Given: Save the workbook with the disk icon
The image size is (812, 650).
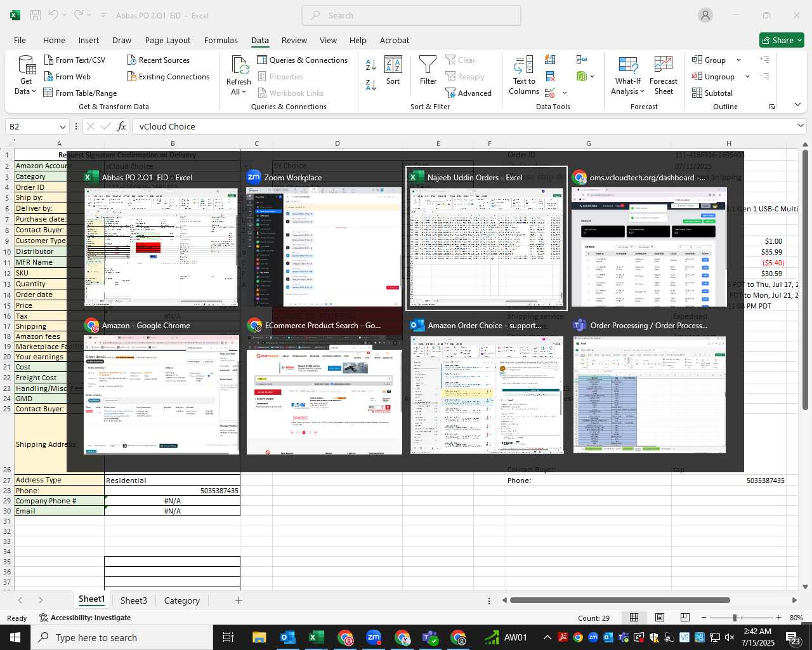Looking at the screenshot, I should click(x=36, y=15).
